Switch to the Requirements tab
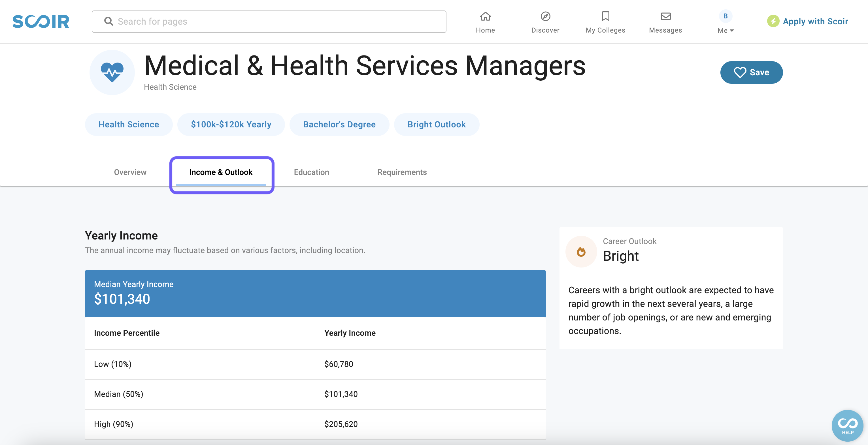The image size is (868, 445). coord(402,172)
